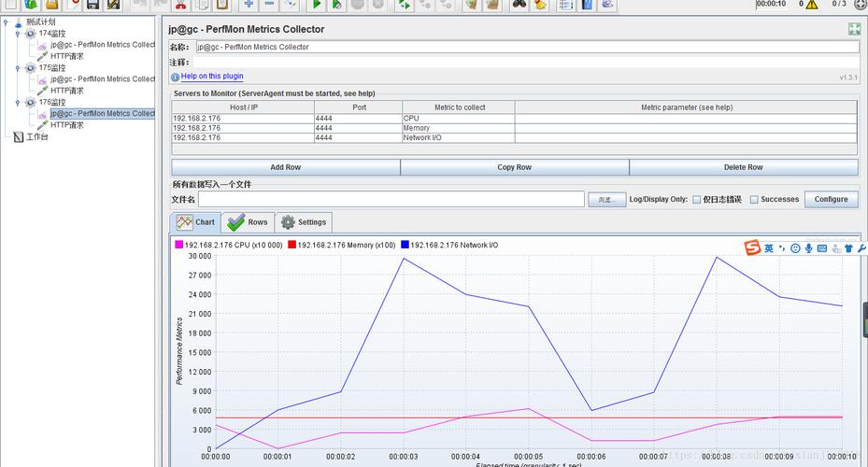Screen dimensions: 868x467
Task: Click the blue Network I/O legend swatch
Action: [x=405, y=245]
